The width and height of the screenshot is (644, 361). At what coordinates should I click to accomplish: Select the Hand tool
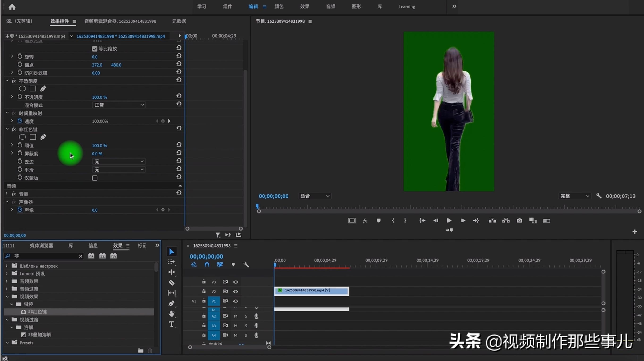pyautogui.click(x=172, y=314)
